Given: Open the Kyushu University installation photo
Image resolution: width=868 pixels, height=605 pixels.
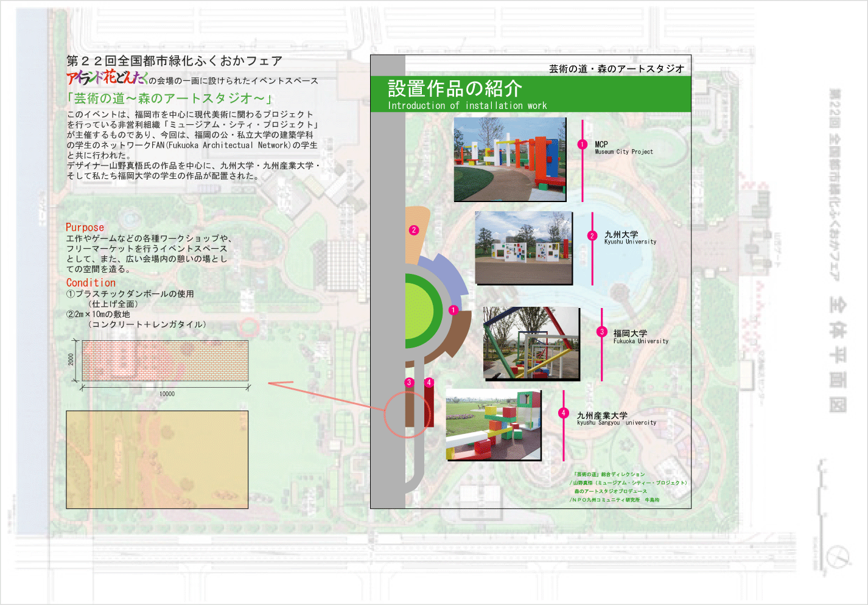Looking at the screenshot, I should [x=523, y=248].
